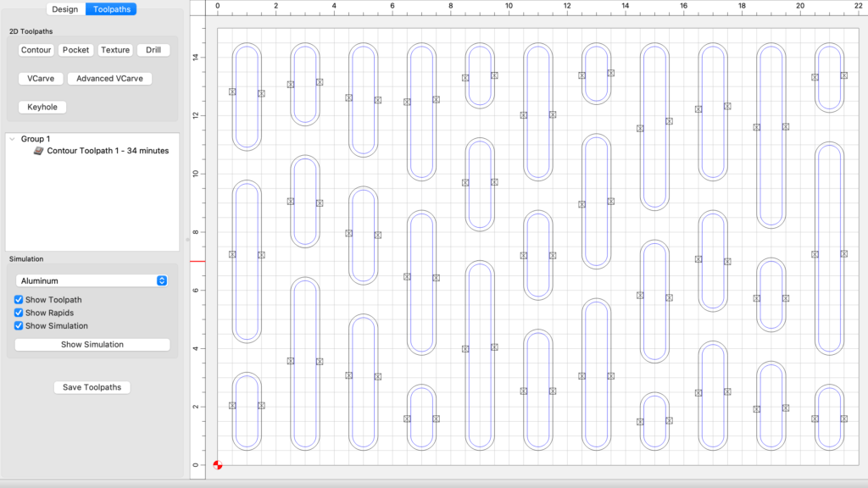Select left tab marker on bottom-left slot
Image resolution: width=868 pixels, height=488 pixels.
click(232, 406)
